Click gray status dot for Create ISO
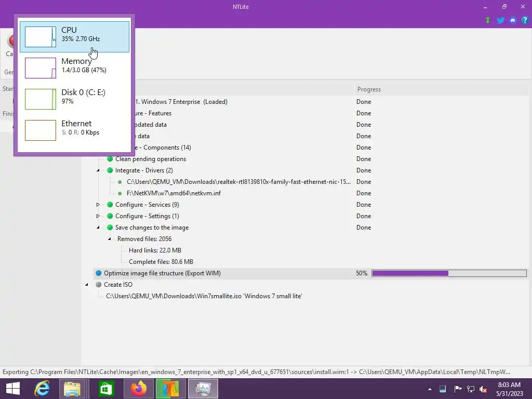Screen dimensions: 532x399 [98, 285]
